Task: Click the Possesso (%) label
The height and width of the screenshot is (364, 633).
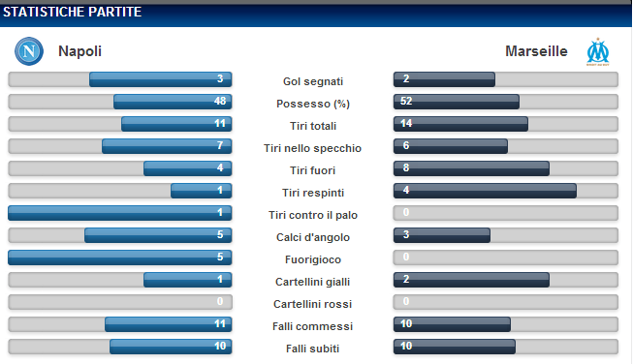Action: pos(313,104)
